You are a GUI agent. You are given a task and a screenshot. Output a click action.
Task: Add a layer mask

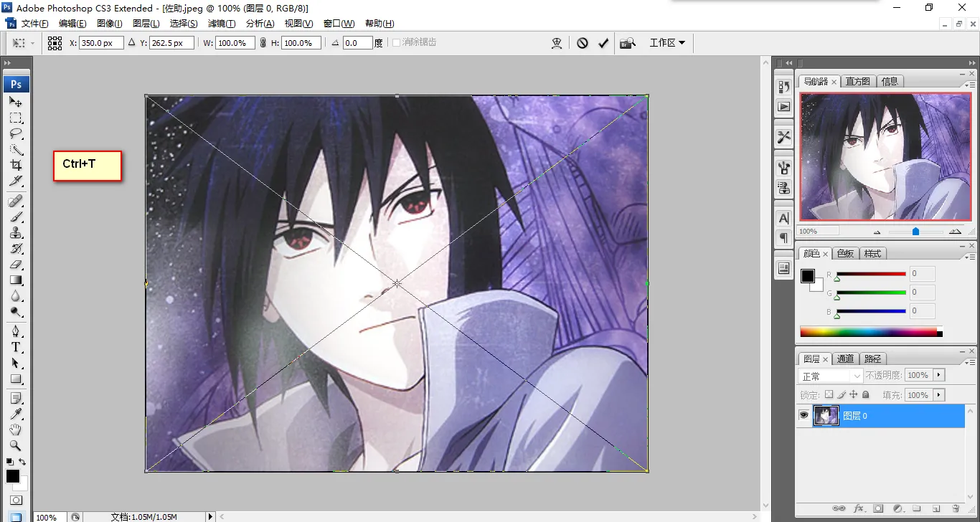tap(878, 508)
